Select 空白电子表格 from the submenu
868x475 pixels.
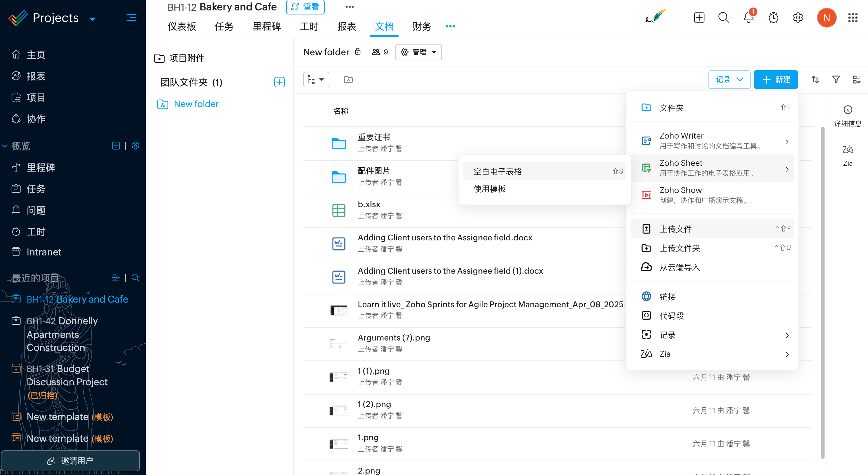point(498,171)
